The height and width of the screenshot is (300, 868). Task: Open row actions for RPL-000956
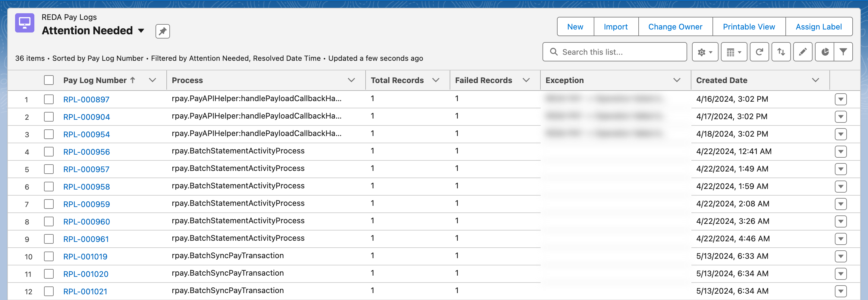click(x=841, y=152)
